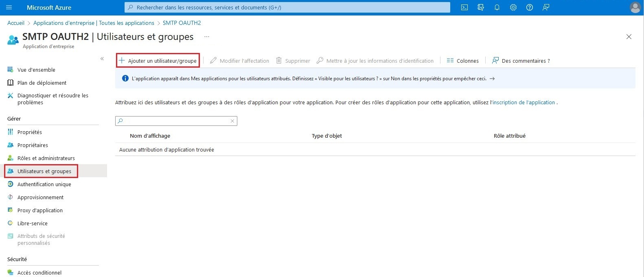Clear the search field with the X
644x277 pixels.
coord(232,121)
